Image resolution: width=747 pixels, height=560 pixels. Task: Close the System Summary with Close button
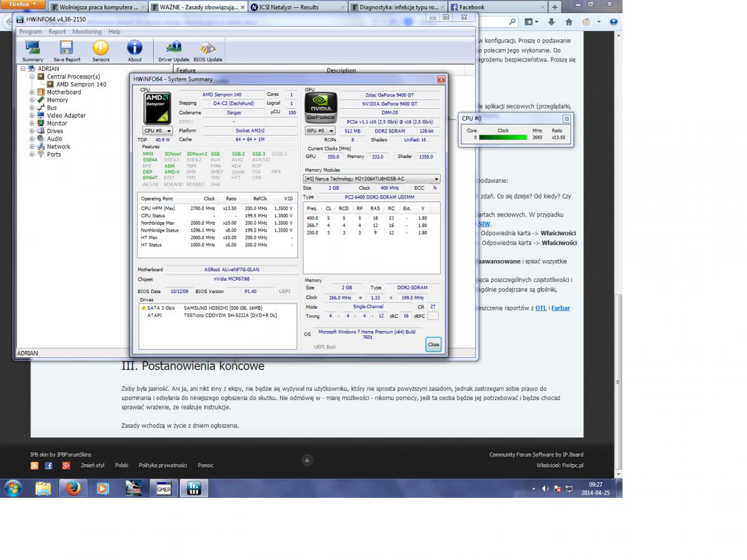tap(433, 344)
